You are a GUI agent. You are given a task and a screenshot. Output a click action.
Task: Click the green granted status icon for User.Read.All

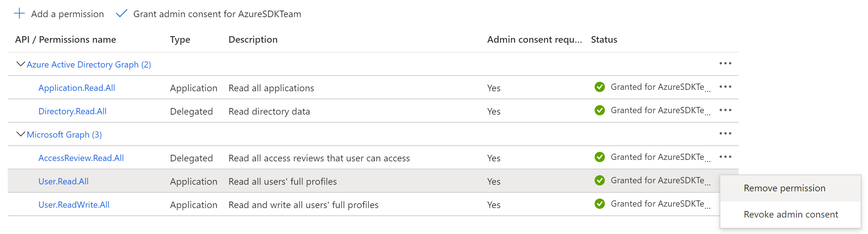click(x=599, y=180)
